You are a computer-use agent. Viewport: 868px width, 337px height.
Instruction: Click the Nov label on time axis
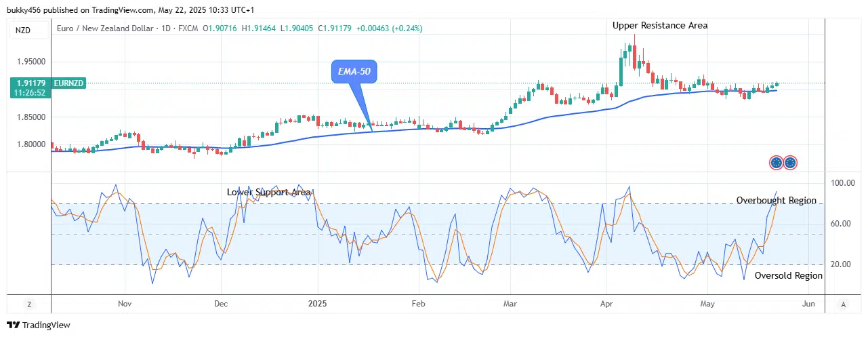(123, 304)
